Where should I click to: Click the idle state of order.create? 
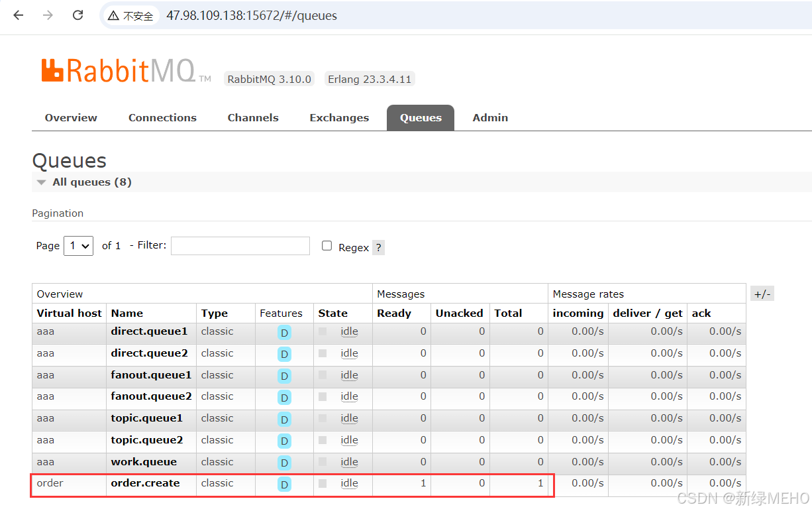coord(349,483)
